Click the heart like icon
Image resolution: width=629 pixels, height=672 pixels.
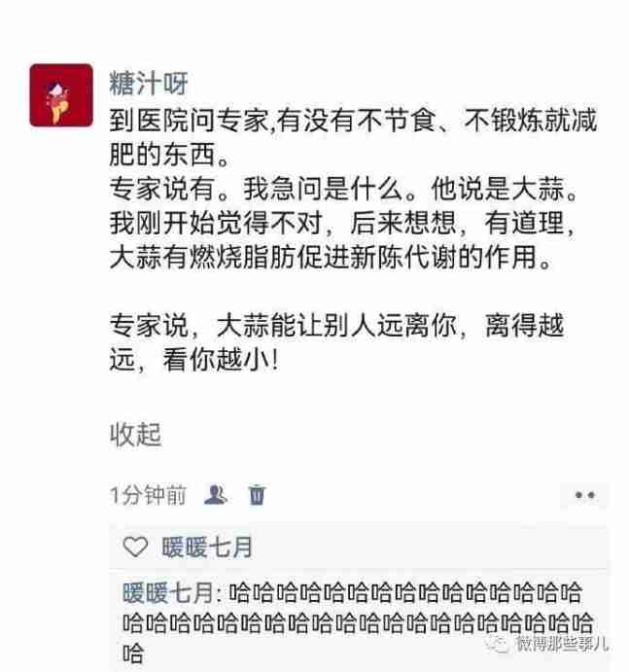coord(135,547)
